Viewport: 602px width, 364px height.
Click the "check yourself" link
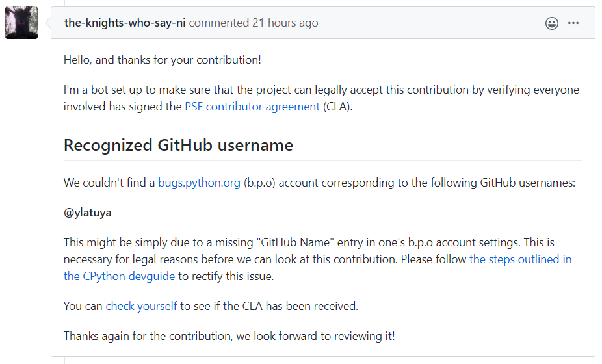(x=141, y=305)
